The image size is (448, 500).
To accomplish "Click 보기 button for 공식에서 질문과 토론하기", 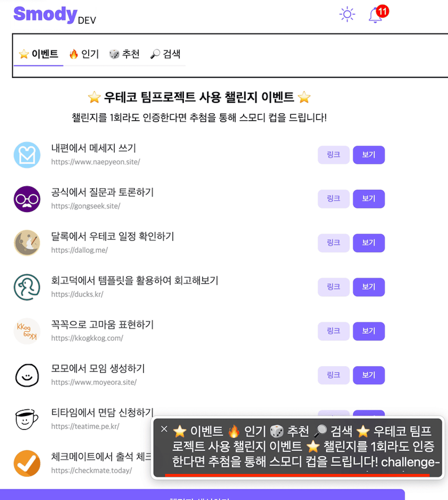I will point(368,199).
